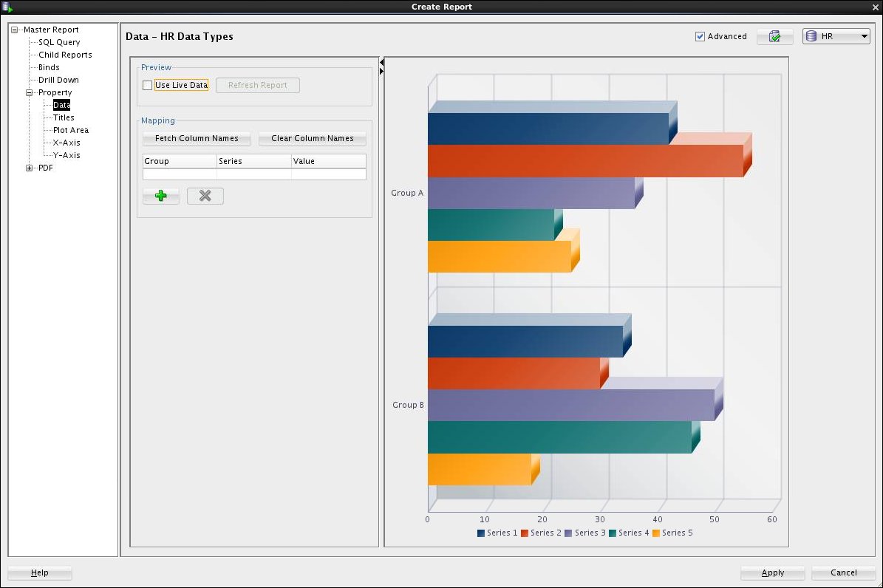Click the orange Series 2 bar in Group A

tap(586, 161)
